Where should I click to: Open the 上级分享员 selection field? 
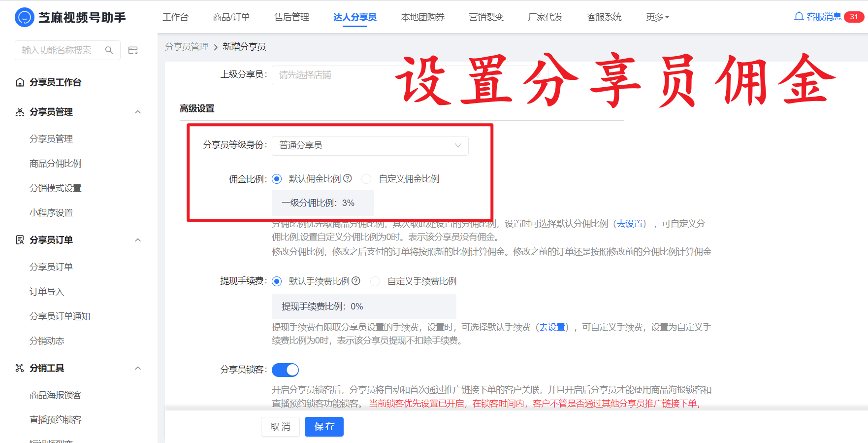click(x=410, y=75)
